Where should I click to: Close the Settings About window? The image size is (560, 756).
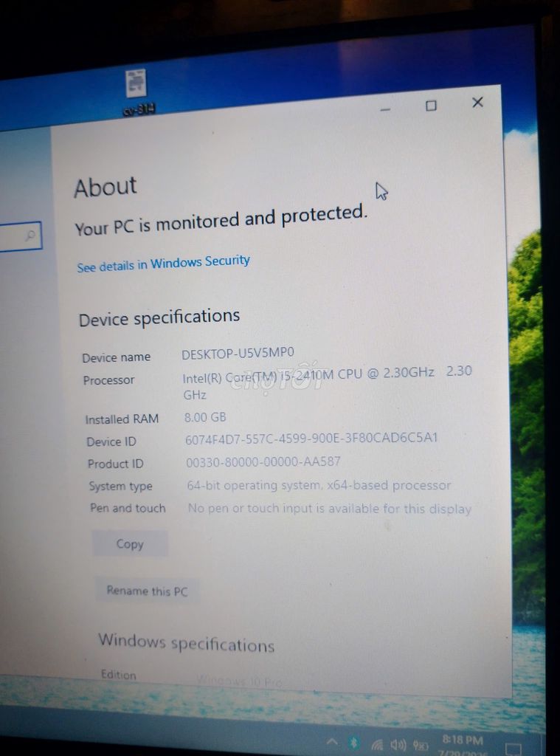tap(477, 102)
